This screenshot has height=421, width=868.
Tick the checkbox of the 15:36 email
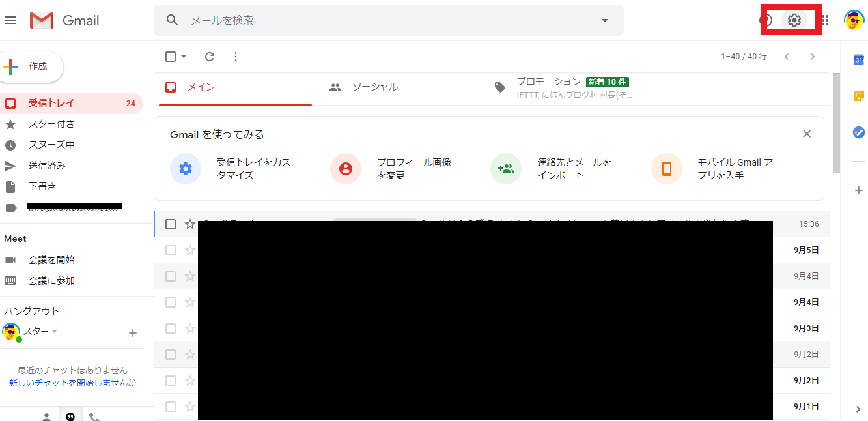point(171,224)
